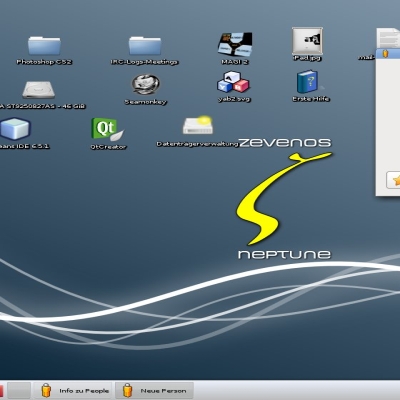Open the Erste Hilfe help book icon

point(307,82)
